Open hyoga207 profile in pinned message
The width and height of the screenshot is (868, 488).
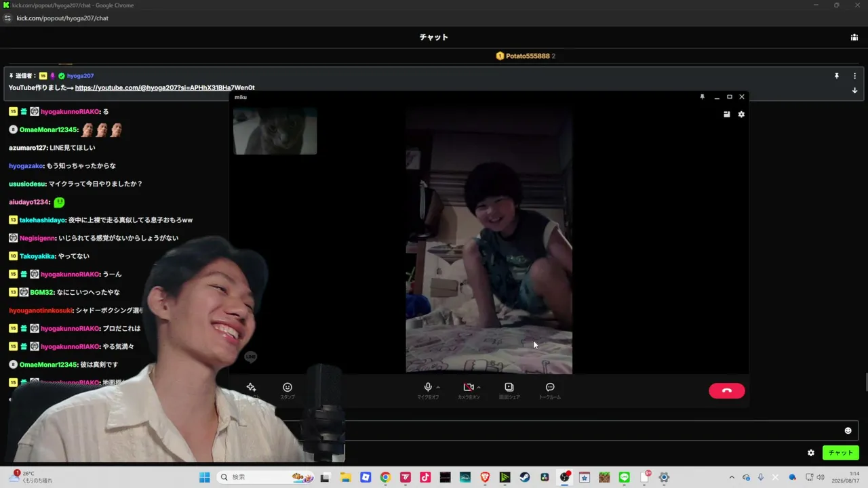point(80,76)
